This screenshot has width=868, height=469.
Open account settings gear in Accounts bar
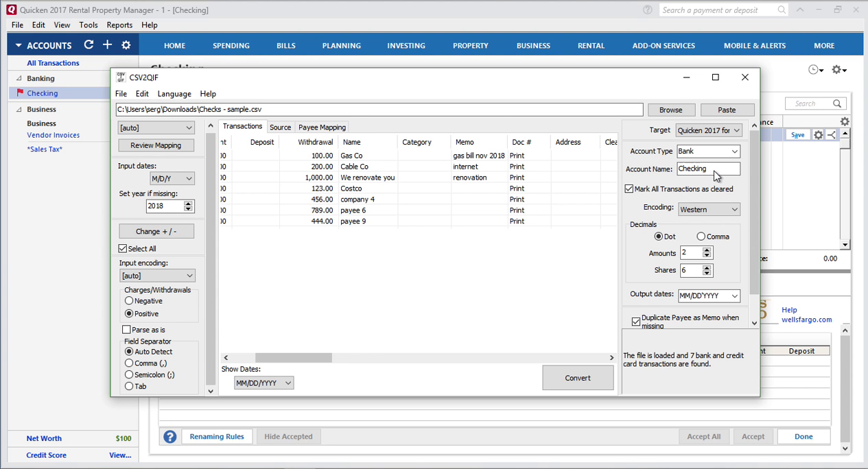pos(126,45)
